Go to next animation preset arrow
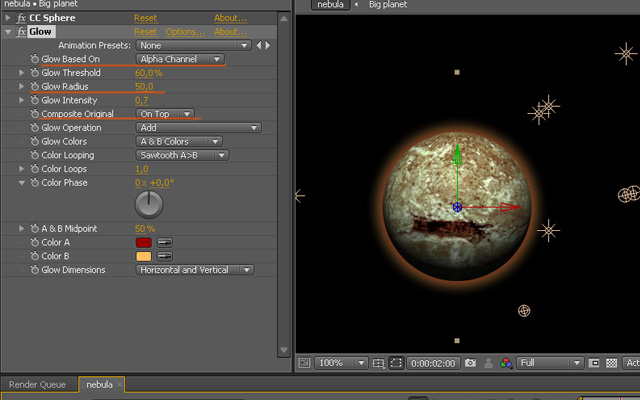Screen dimensions: 640x400 (268, 45)
